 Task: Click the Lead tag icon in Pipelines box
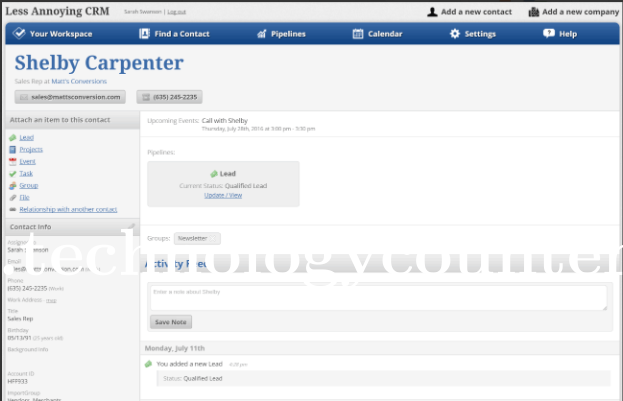214,174
